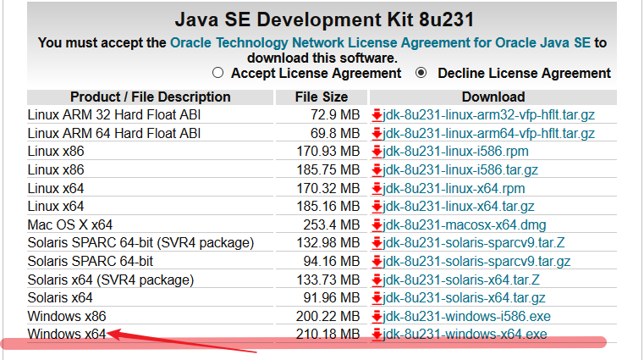This screenshot has height=360, width=644.
Task: Click download arrow icon for linux-x64.tar.gz
Action: [377, 207]
